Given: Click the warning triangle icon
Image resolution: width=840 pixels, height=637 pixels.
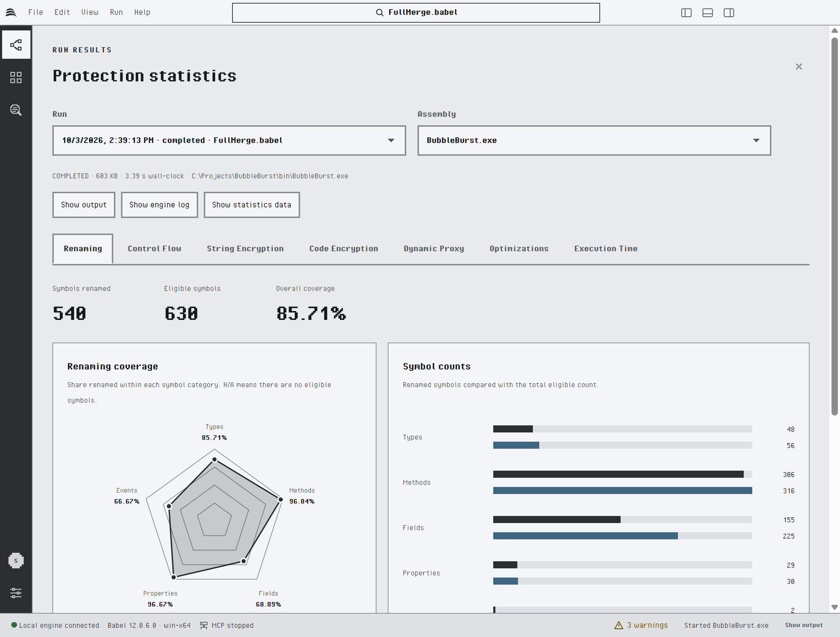Looking at the screenshot, I should coord(619,625).
